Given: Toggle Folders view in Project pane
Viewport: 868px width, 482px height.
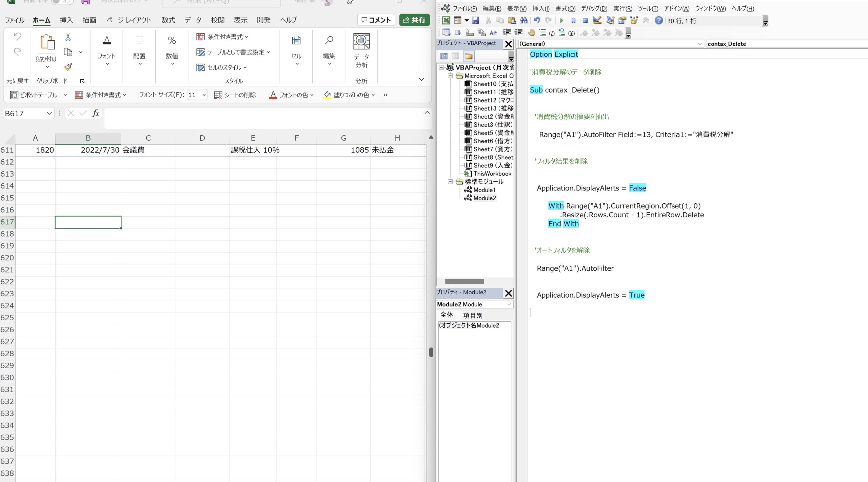Looking at the screenshot, I should pyautogui.click(x=469, y=56).
